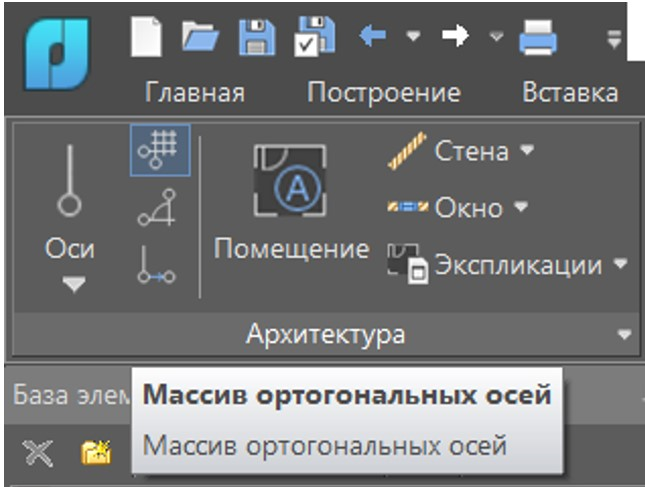Expand the Архитектура panel arrow
This screenshot has height=487, width=645.
point(624,334)
